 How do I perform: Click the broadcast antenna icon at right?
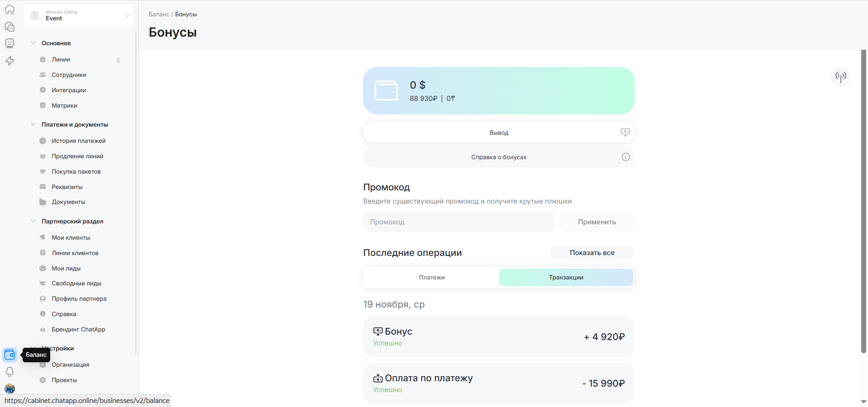pos(840,76)
